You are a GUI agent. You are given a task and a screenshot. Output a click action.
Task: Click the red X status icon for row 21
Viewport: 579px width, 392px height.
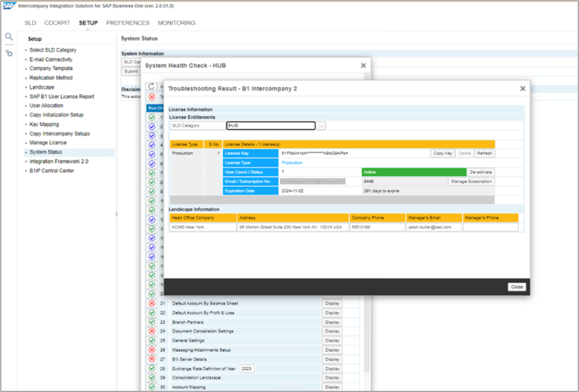click(x=152, y=303)
